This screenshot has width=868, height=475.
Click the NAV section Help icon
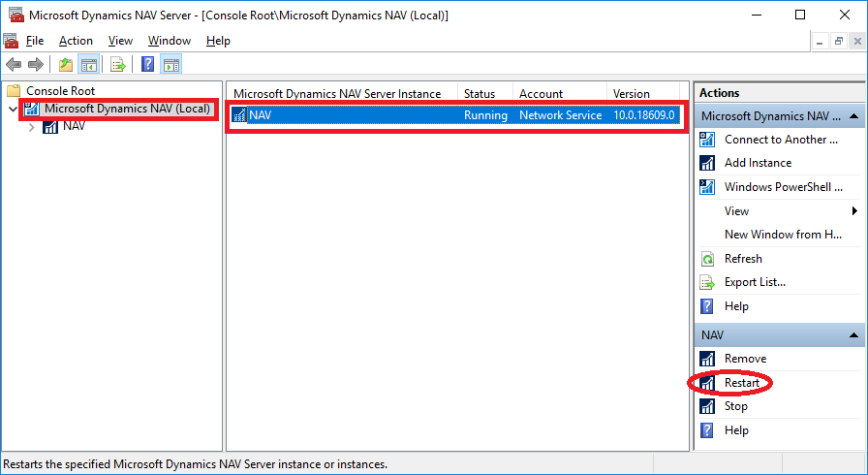coord(707,430)
